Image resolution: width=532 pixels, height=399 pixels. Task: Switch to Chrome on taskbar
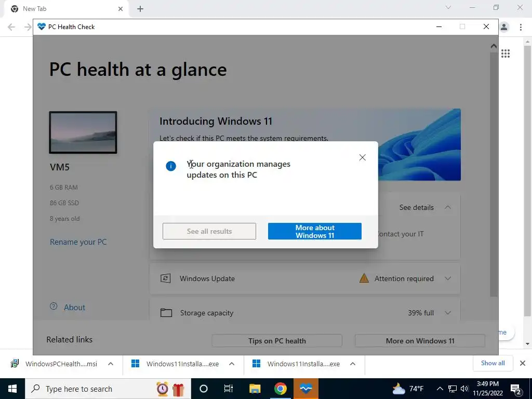(x=280, y=389)
